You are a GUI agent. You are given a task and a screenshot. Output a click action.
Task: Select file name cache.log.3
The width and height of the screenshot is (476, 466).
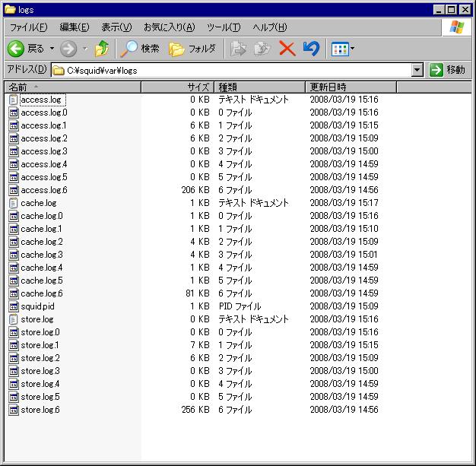pyautogui.click(x=42, y=255)
